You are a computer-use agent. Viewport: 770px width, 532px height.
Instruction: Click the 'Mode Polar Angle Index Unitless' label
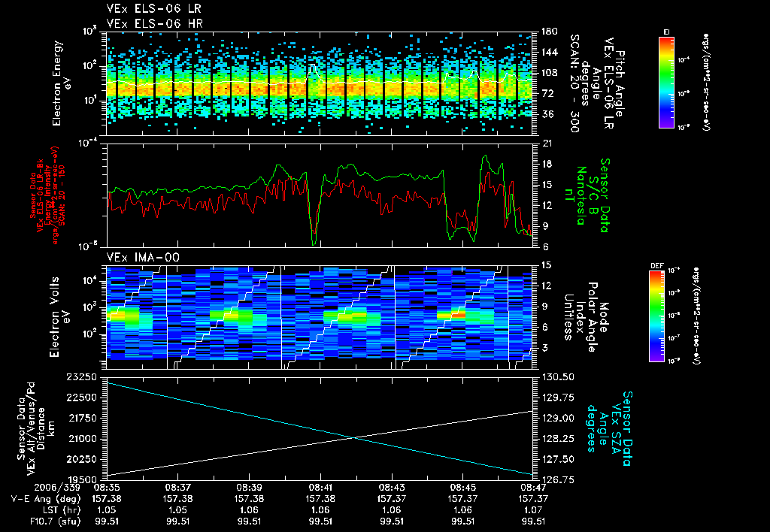(x=585, y=317)
